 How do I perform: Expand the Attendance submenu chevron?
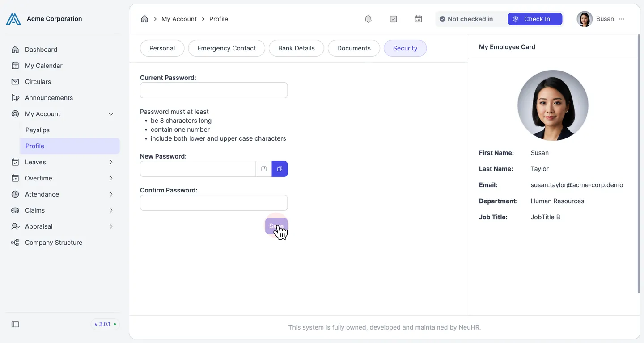(x=111, y=194)
